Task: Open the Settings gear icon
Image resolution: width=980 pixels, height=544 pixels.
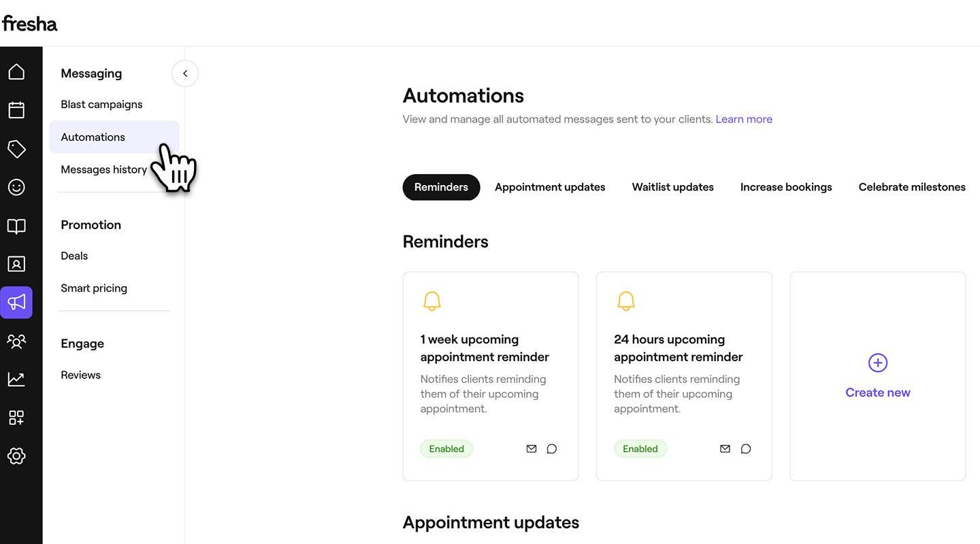Action: coord(16,456)
